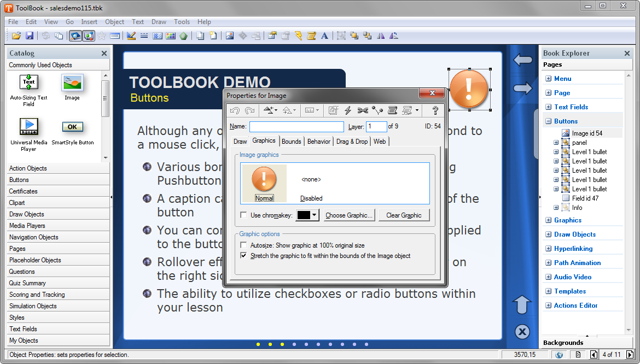
Task: Switch to the Behavior tab
Action: click(318, 142)
